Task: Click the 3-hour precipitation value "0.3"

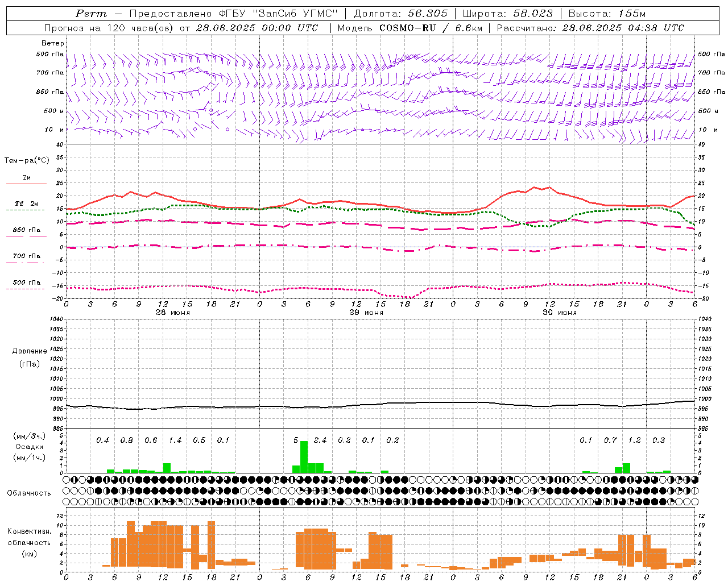Action: pyautogui.click(x=659, y=440)
